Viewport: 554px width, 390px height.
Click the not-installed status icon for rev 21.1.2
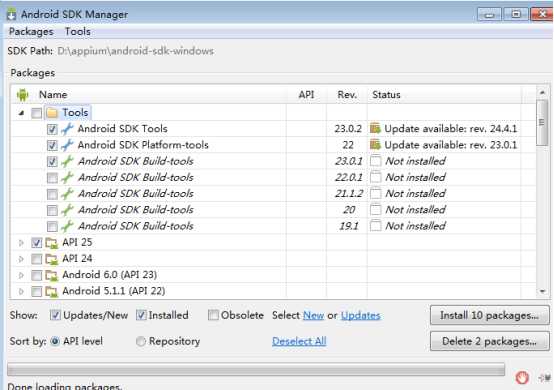pos(376,194)
